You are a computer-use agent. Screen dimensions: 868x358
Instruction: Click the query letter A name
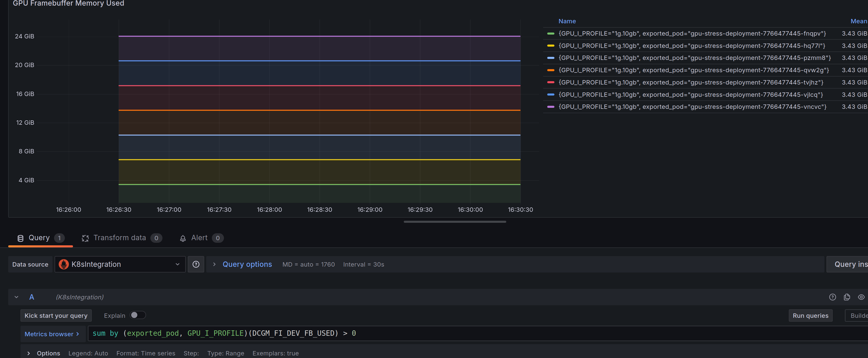32,297
